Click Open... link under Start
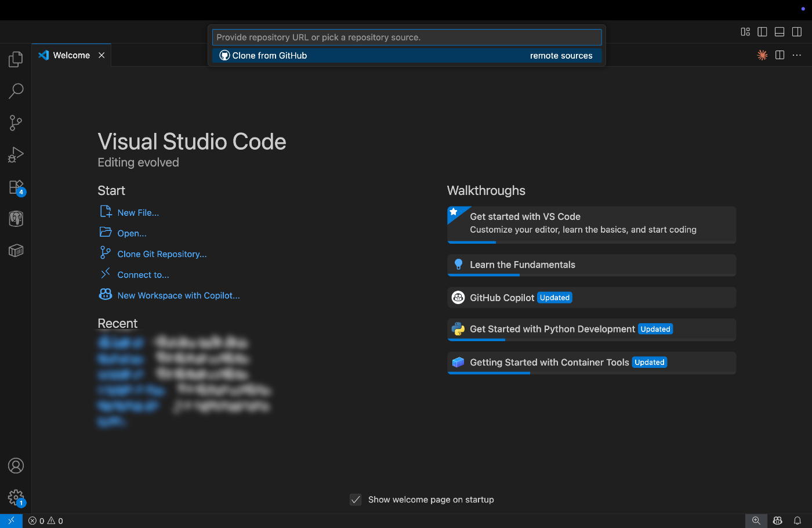Image resolution: width=812 pixels, height=528 pixels. [132, 233]
